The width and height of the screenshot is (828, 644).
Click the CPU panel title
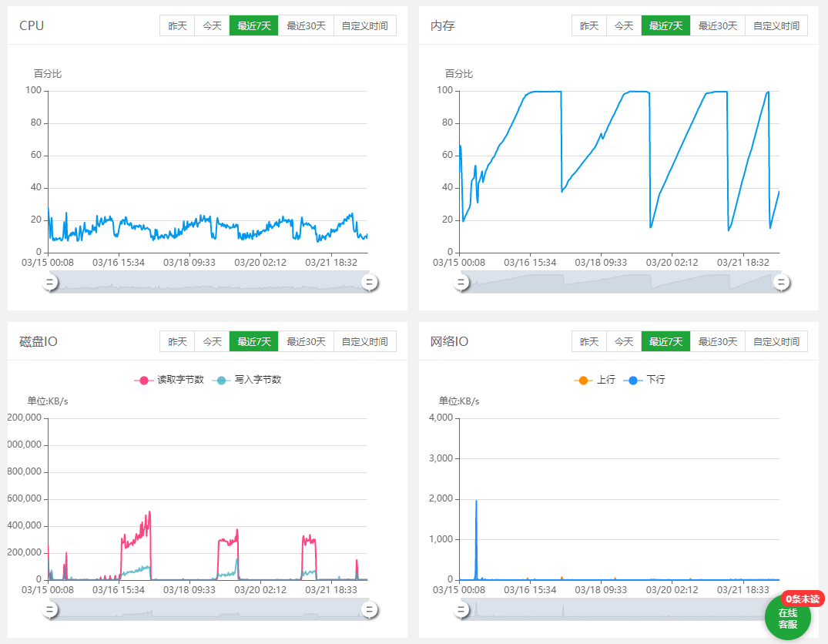[32, 26]
